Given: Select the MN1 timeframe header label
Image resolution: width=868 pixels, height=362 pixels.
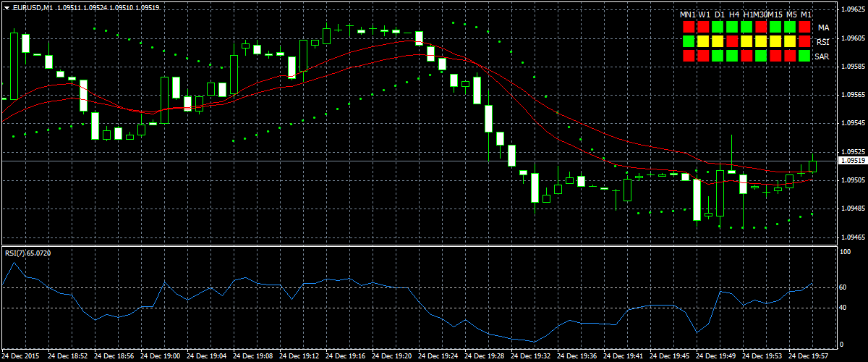Looking at the screenshot, I should pyautogui.click(x=688, y=14).
